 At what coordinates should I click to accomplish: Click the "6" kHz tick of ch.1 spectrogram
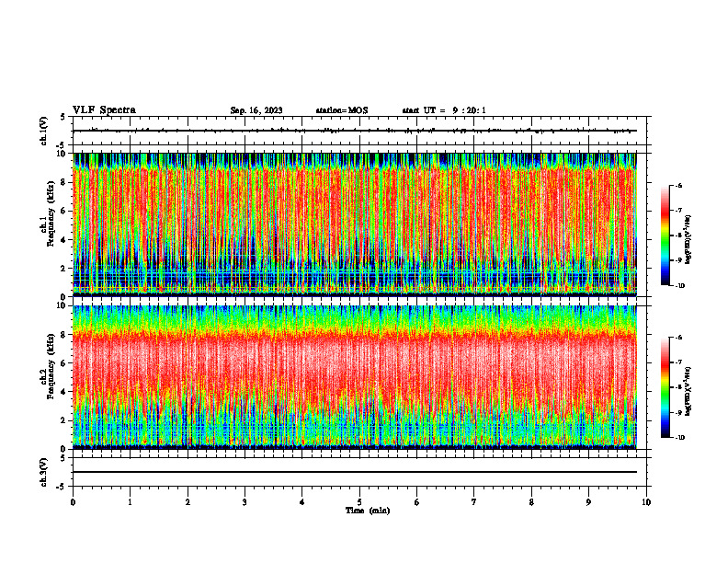tap(64, 212)
